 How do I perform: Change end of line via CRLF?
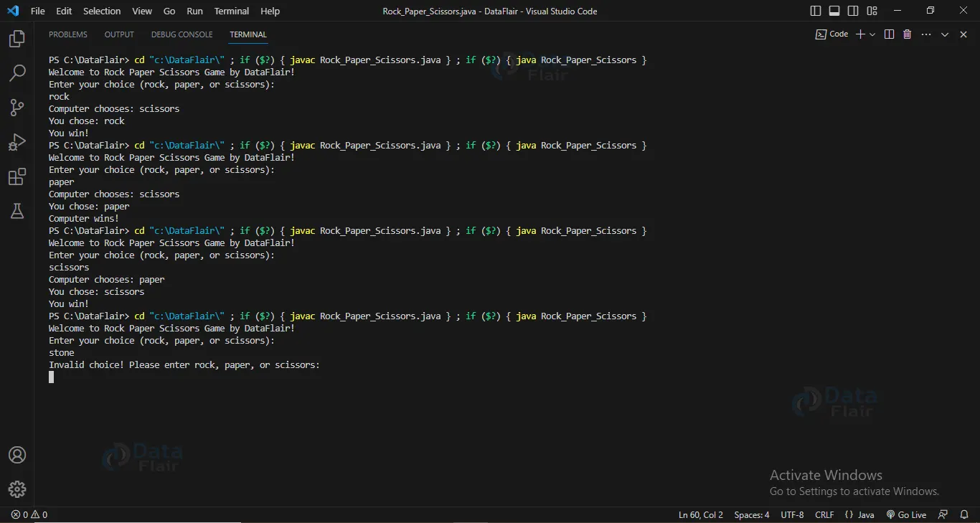(824, 514)
